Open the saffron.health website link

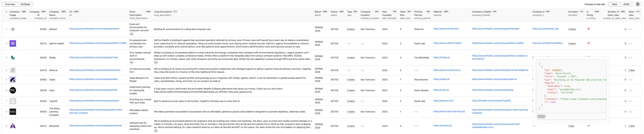(447, 43)
